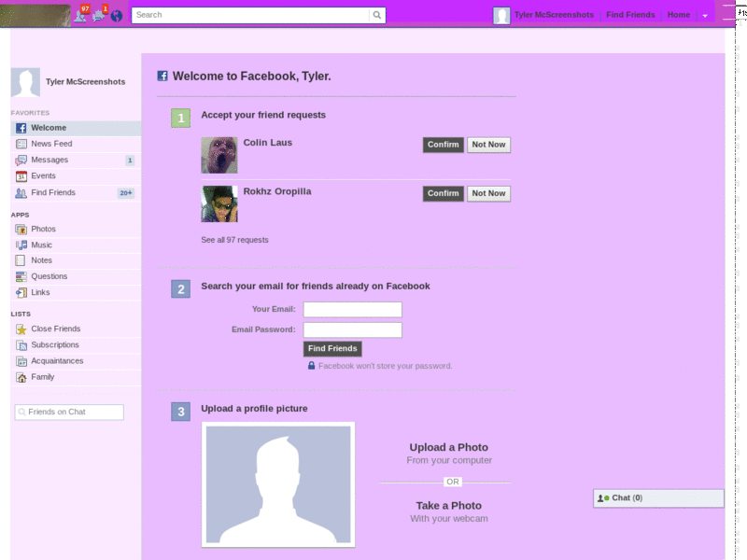Open Events in sidebar
This screenshot has height=560, width=747.
point(76,176)
